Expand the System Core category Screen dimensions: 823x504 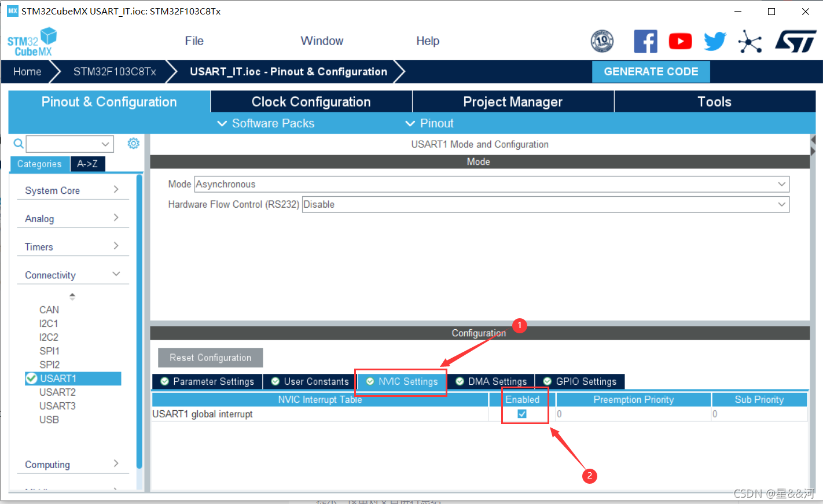[x=73, y=190]
